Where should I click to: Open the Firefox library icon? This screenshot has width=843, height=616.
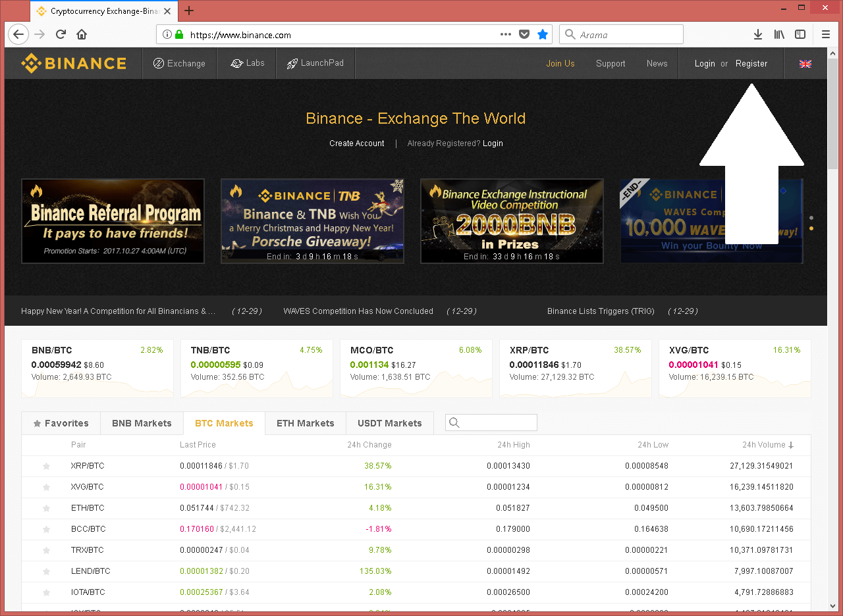coord(779,34)
